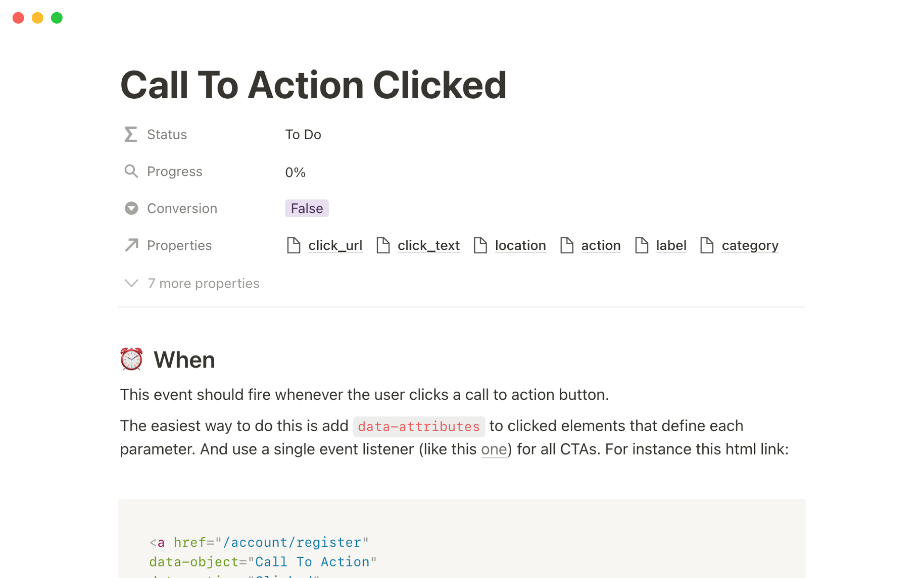Open the label property page
The height and width of the screenshot is (578, 924).
[x=671, y=246]
